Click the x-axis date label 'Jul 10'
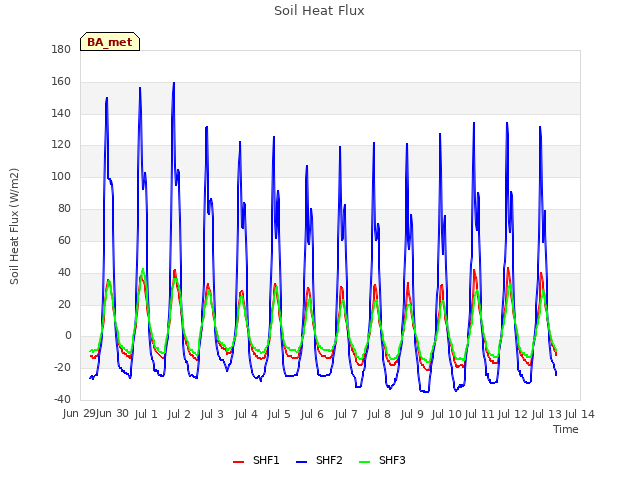640x480 pixels. point(447,414)
